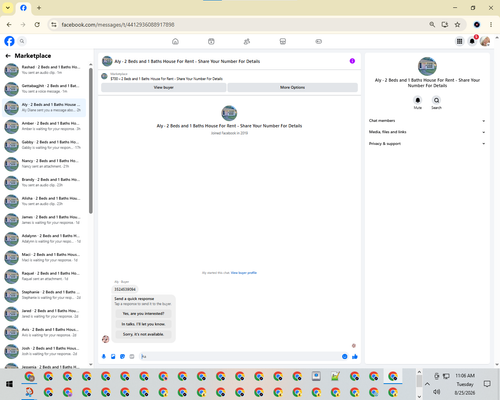
Task: Send quick response 'Yes, are you interested?'
Action: 143,314
